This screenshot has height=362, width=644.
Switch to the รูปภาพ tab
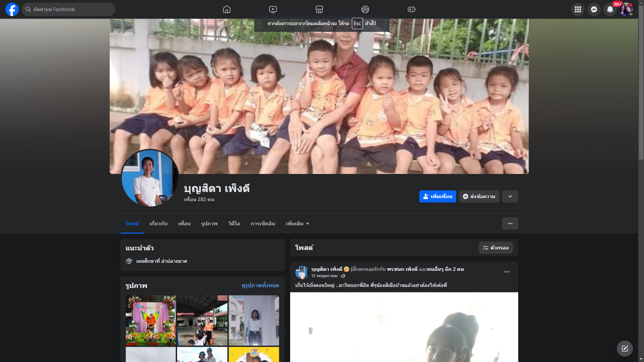209,224
